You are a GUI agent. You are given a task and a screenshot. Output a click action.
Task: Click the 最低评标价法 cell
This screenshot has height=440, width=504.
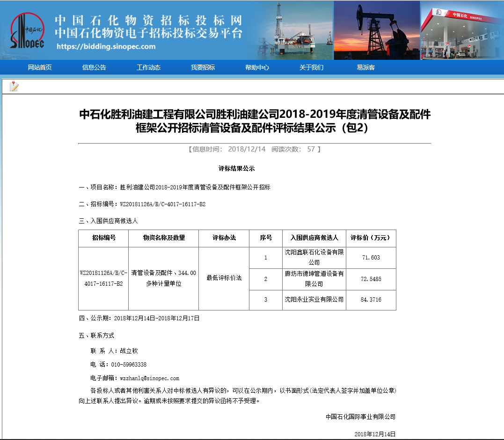click(x=224, y=279)
